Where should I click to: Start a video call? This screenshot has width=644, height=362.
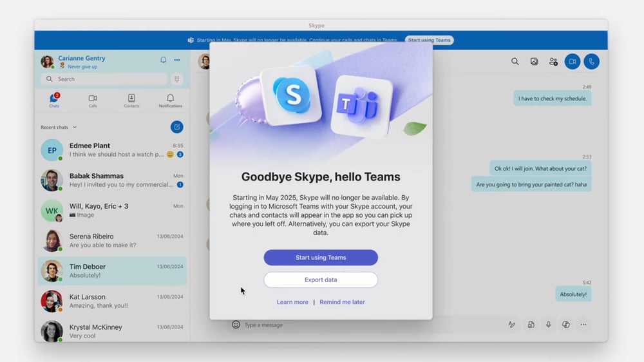point(572,62)
